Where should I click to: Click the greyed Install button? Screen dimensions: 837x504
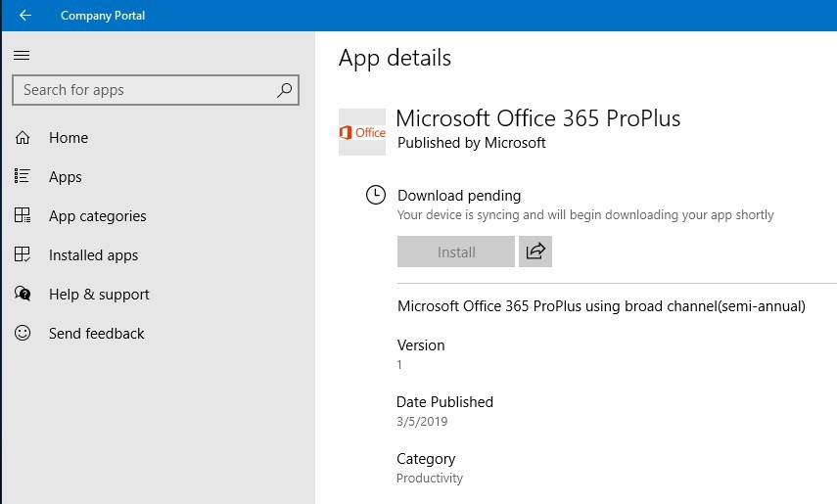click(x=456, y=252)
